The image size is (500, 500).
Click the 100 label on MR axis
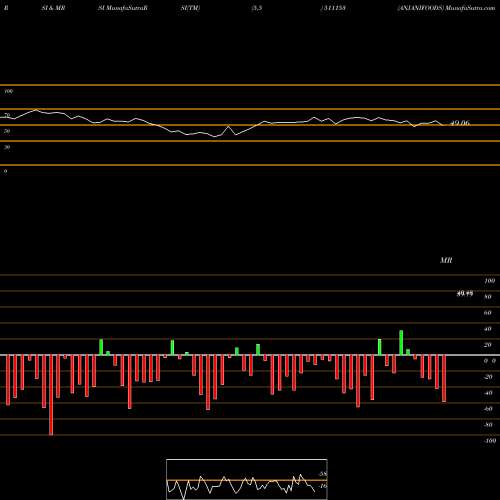coord(490,281)
